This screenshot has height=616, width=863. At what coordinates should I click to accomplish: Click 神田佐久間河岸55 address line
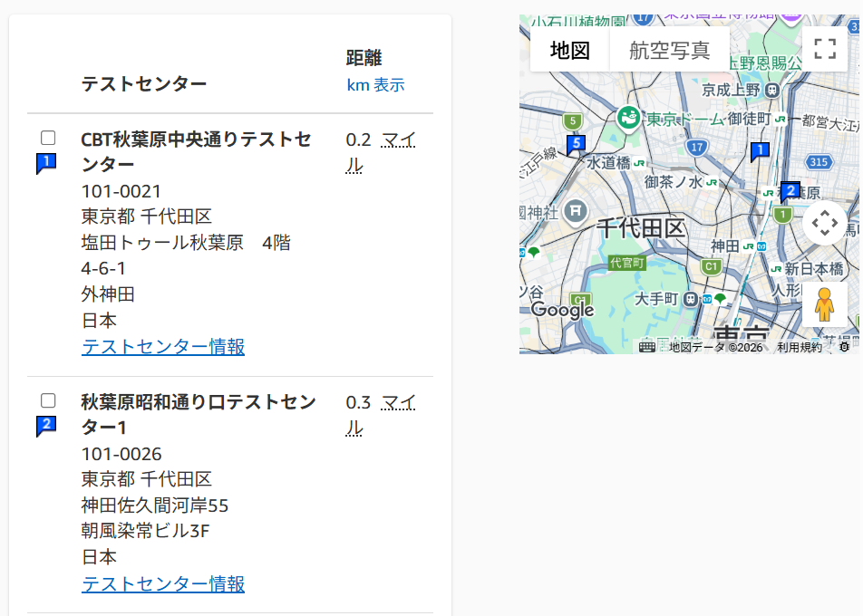155,505
